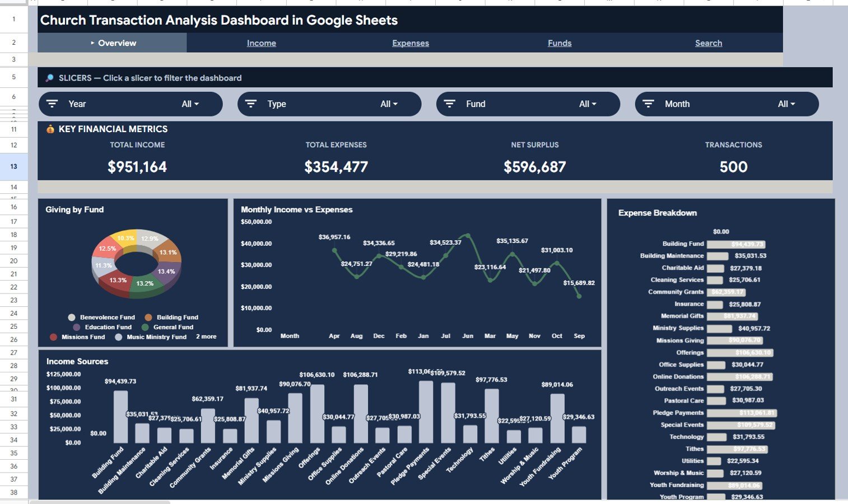This screenshot has height=504, width=848.
Task: Click the Pledge Payments bar in Expense Breakdown
Action: (x=742, y=413)
